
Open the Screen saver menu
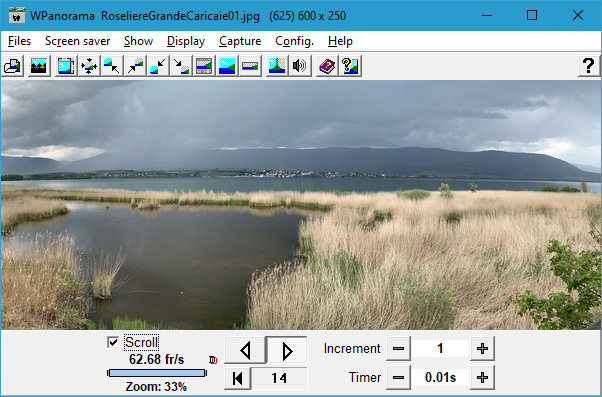coord(78,41)
